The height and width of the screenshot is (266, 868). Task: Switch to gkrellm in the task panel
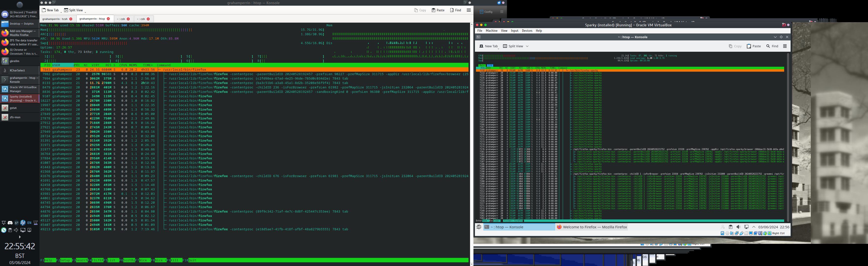tap(20, 61)
